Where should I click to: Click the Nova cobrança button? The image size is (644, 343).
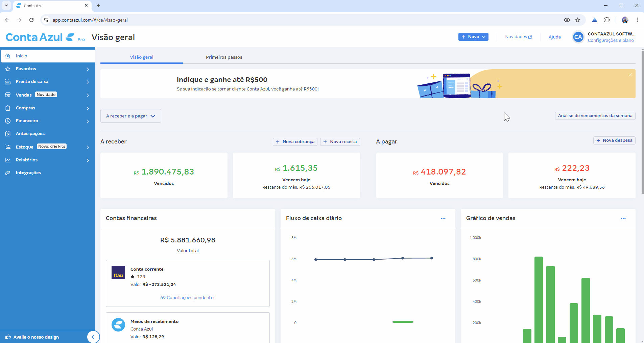295,142
